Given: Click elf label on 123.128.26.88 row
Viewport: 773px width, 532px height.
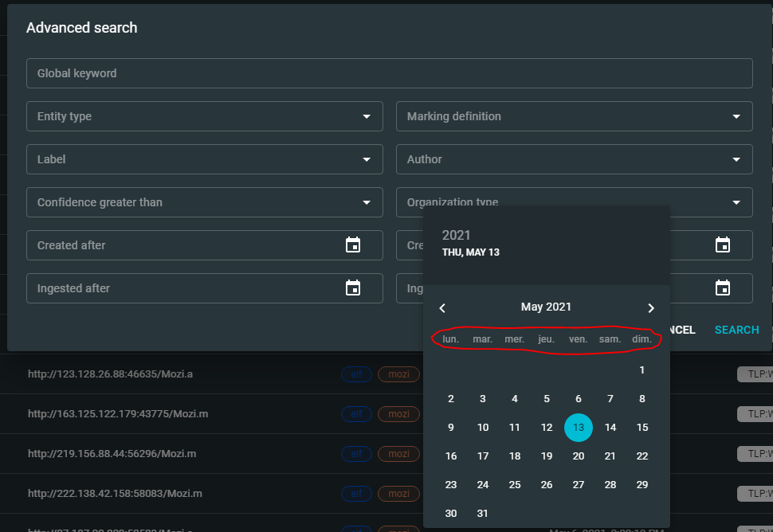Looking at the screenshot, I should tap(356, 374).
